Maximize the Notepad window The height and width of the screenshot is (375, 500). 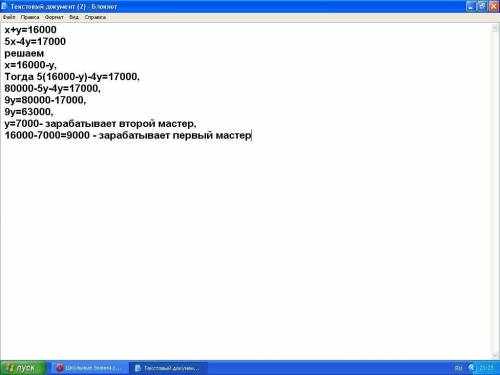tap(482, 6)
